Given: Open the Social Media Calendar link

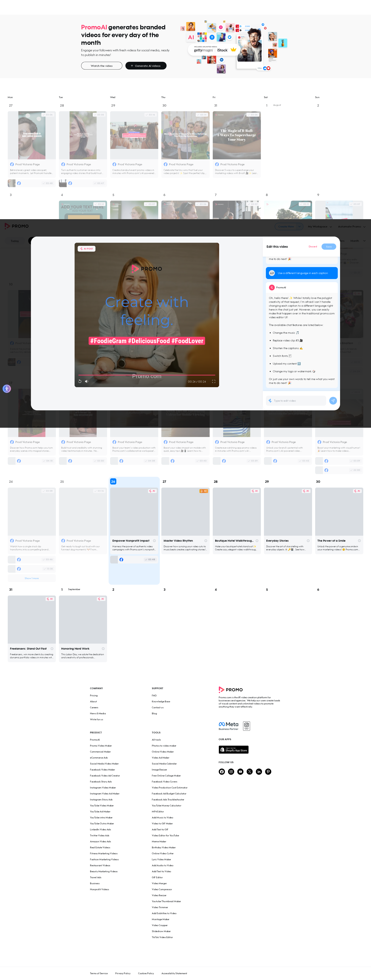Looking at the screenshot, I should pos(164,764).
